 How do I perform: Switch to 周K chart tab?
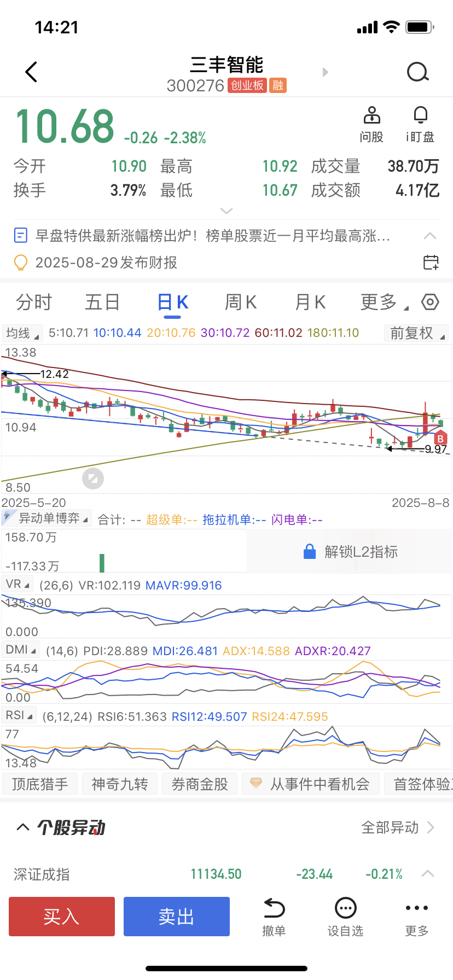click(x=241, y=302)
